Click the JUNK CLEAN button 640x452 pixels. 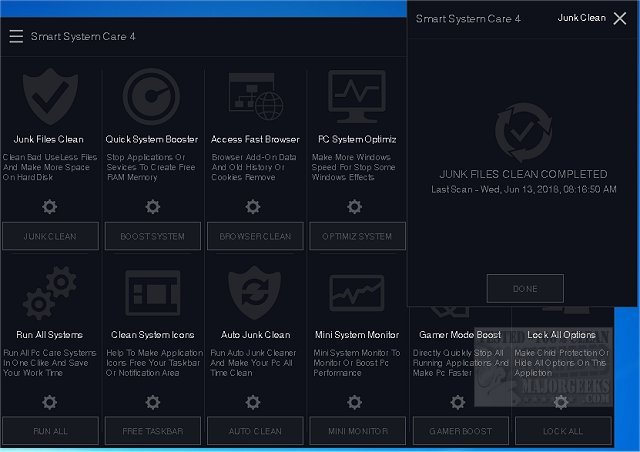pyautogui.click(x=50, y=236)
